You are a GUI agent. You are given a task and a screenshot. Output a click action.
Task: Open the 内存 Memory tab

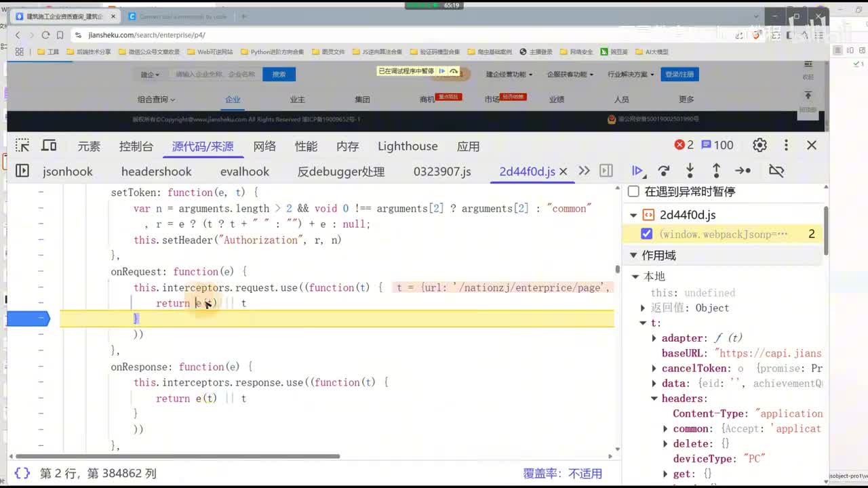point(347,146)
